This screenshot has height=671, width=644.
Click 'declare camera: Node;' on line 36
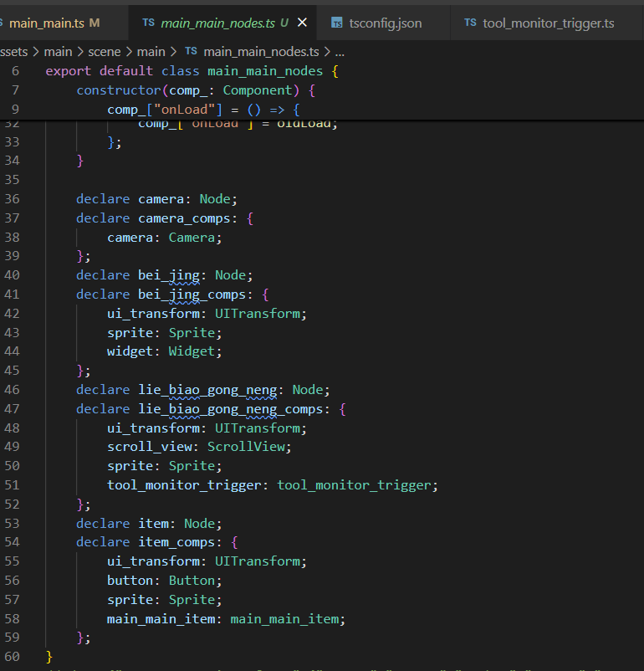pos(156,199)
